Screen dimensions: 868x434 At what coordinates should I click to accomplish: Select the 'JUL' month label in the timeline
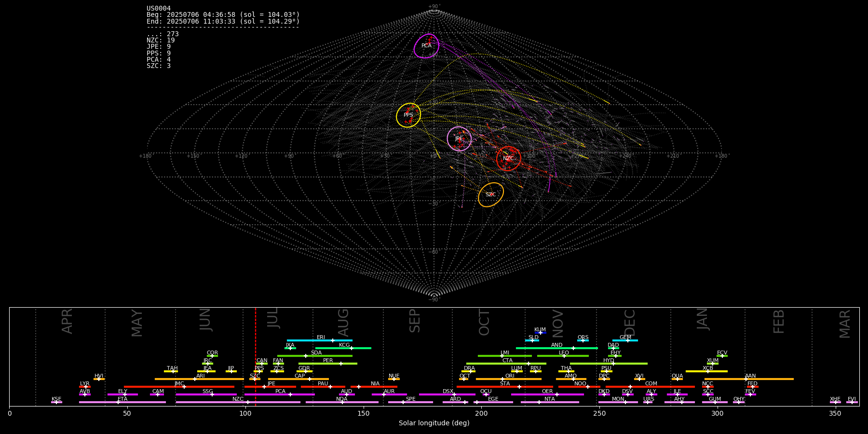pos(273,319)
